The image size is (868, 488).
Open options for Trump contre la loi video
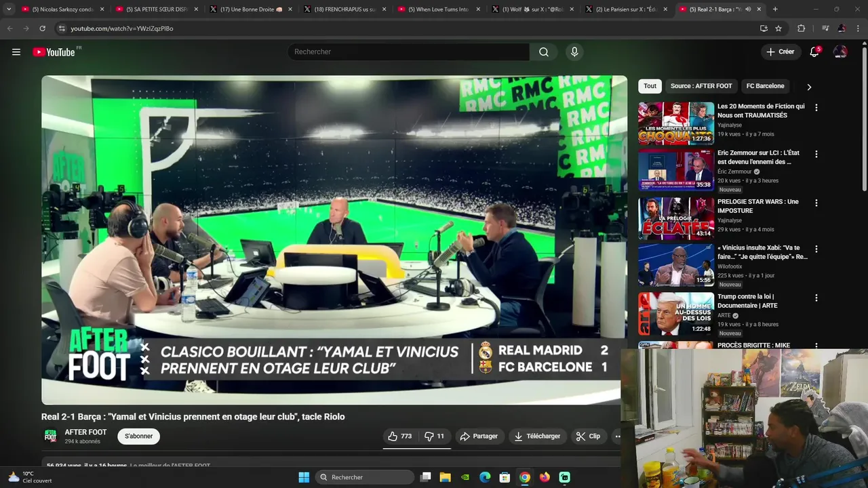pyautogui.click(x=816, y=298)
